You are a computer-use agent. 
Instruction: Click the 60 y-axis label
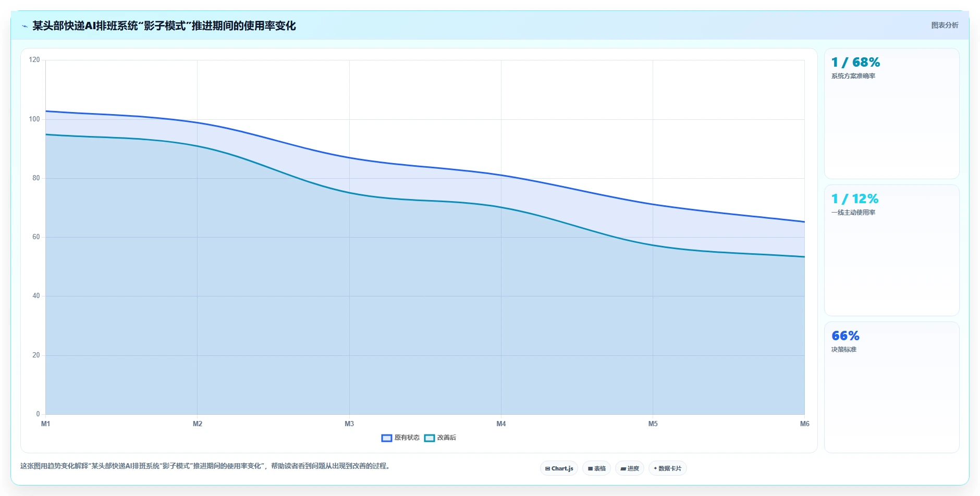pyautogui.click(x=36, y=237)
